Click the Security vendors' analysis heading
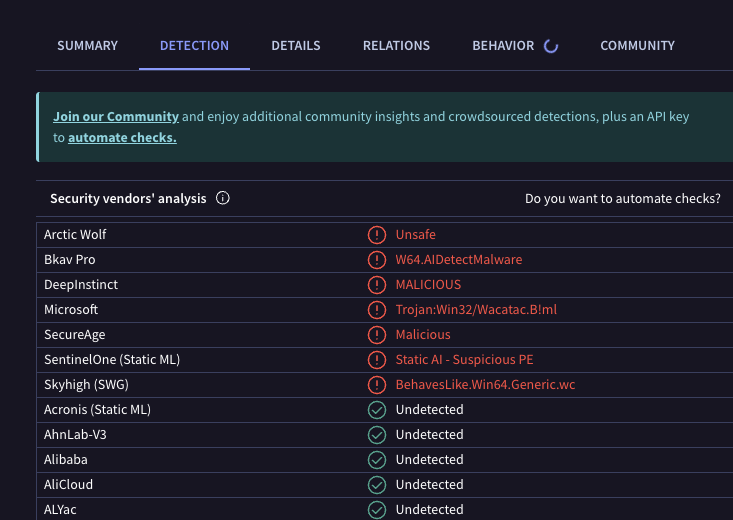Viewport: 733px width, 520px height. pos(128,199)
